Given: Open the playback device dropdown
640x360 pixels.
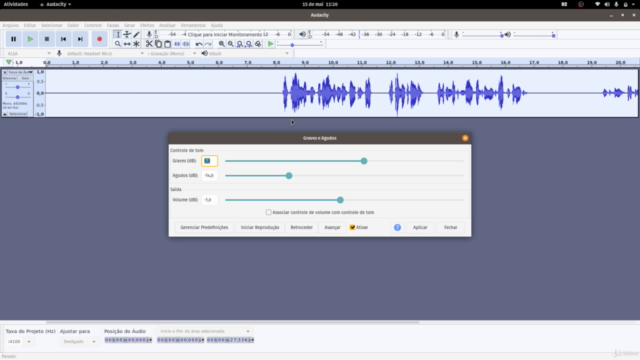Looking at the screenshot, I should (x=250, y=53).
